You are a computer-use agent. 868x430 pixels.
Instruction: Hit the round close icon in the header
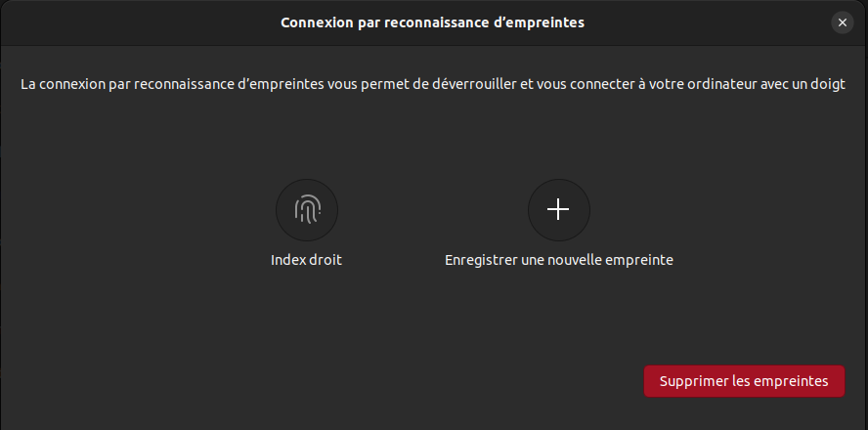[x=842, y=22]
